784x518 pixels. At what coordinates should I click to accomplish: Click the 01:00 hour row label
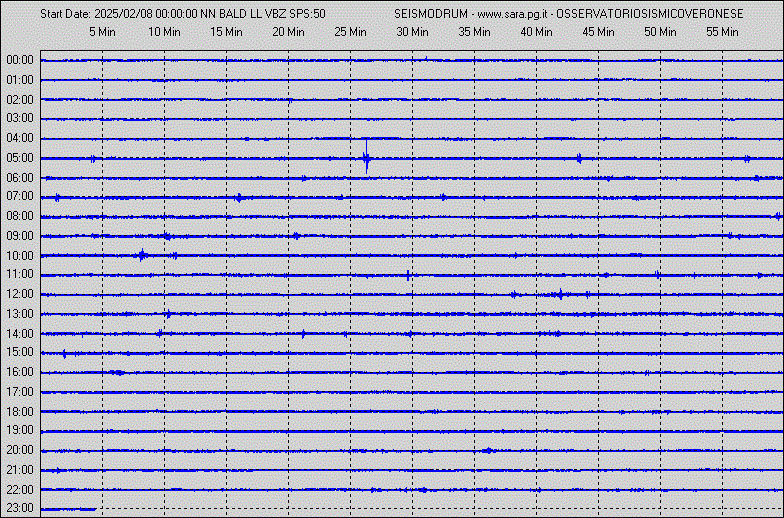pyautogui.click(x=20, y=80)
